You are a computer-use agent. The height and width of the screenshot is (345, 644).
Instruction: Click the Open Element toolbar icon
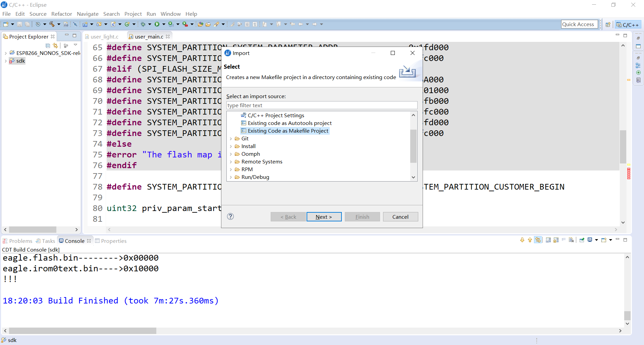[x=200, y=24]
